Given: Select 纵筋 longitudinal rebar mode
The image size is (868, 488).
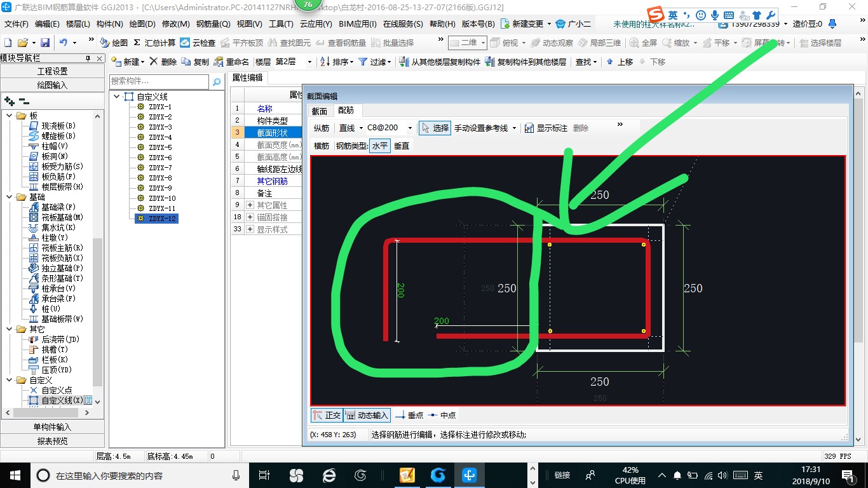Looking at the screenshot, I should click(322, 128).
